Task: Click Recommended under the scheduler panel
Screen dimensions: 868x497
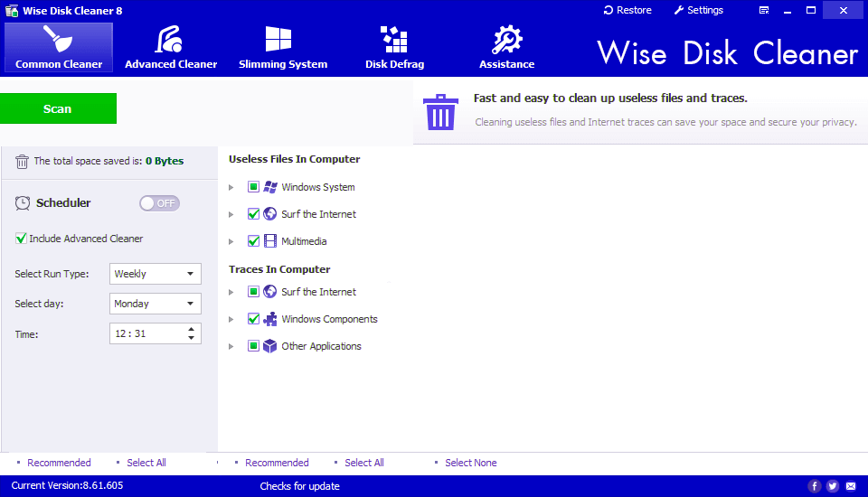Action: pyautogui.click(x=60, y=463)
